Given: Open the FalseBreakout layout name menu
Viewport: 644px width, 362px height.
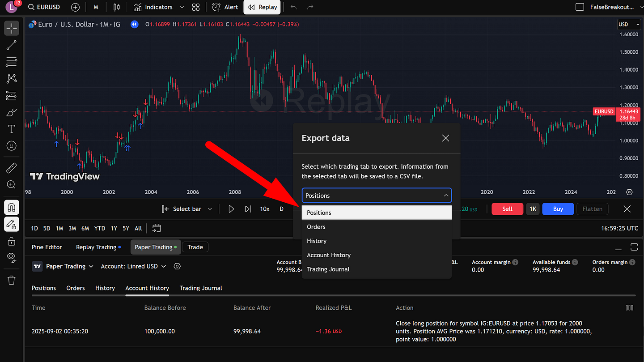Looking at the screenshot, I should point(612,7).
